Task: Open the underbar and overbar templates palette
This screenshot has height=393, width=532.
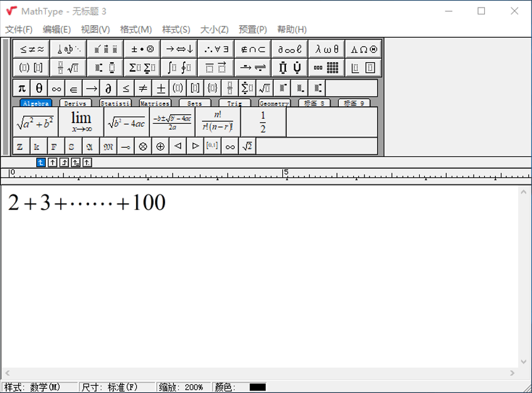Action: tap(216, 68)
